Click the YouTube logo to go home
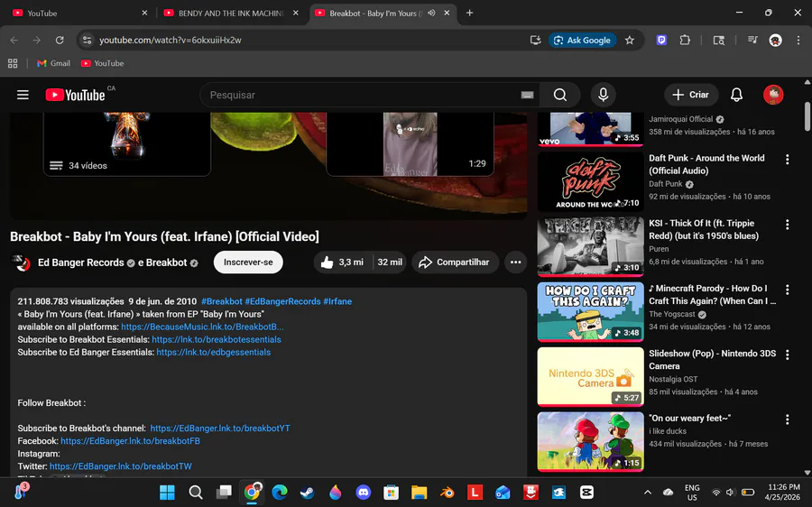 click(x=75, y=95)
